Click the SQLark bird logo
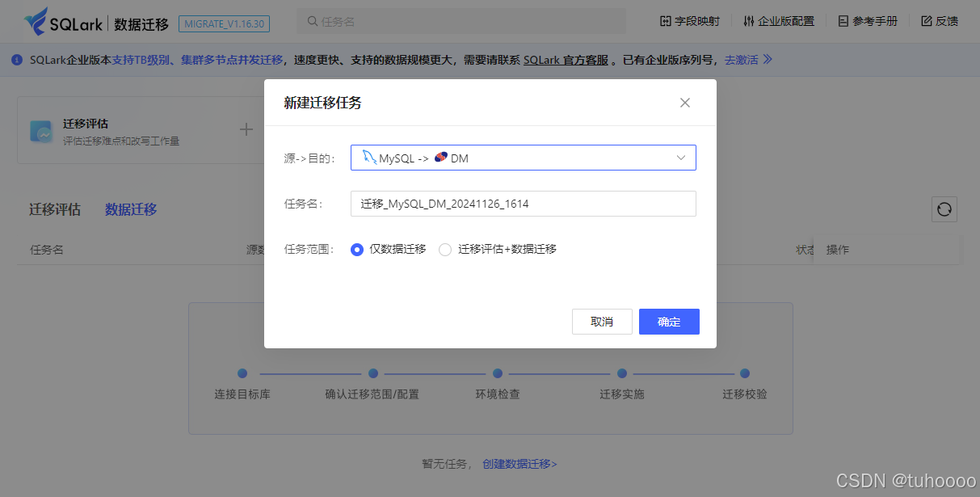 coord(36,22)
